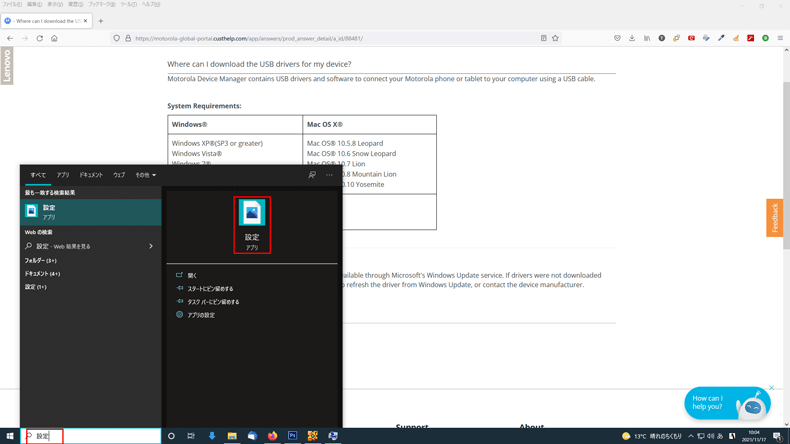Show hidden system tray icons

[690, 436]
